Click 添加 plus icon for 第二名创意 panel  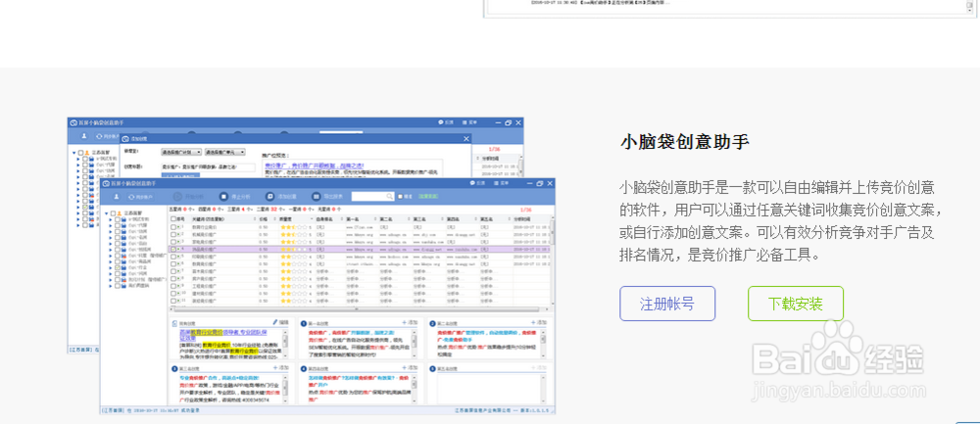533,322
